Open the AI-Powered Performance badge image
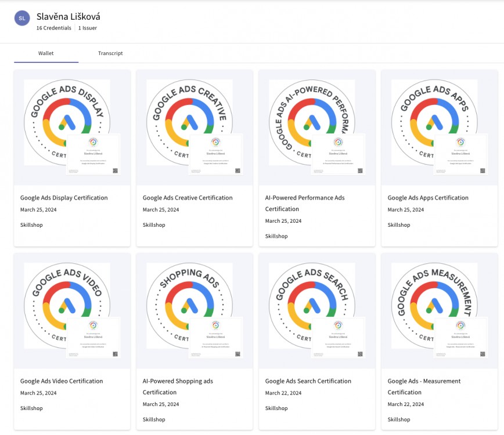 (x=312, y=122)
